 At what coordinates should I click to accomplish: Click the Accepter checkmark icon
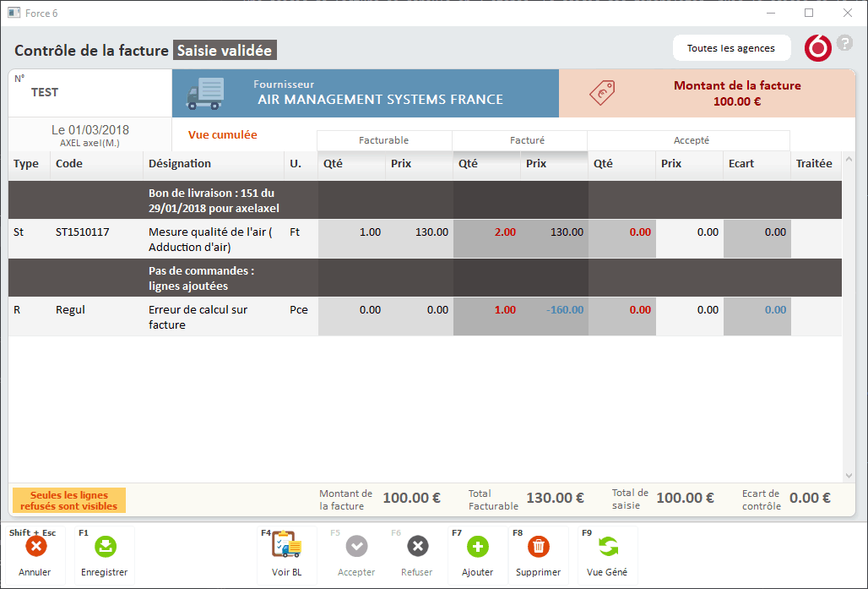click(x=356, y=547)
